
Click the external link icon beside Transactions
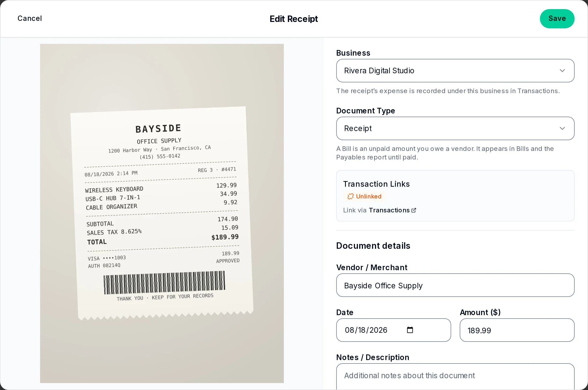[414, 210]
